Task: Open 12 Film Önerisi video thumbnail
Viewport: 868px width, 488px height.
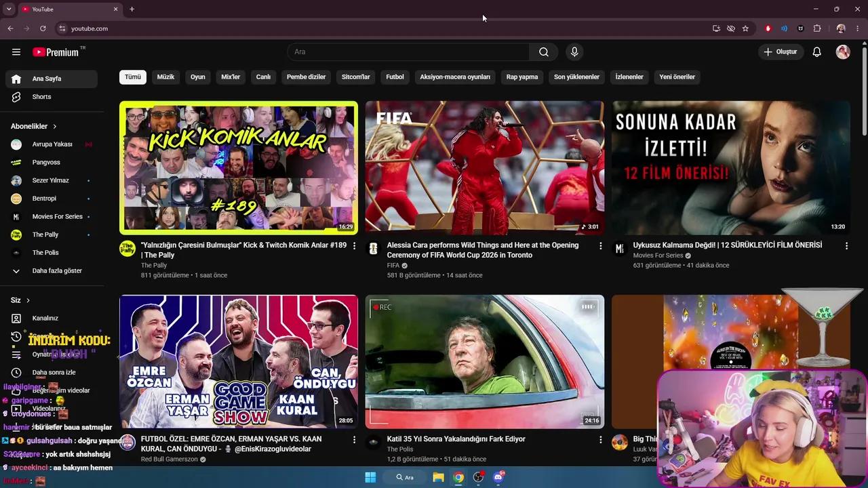Action: tap(731, 167)
